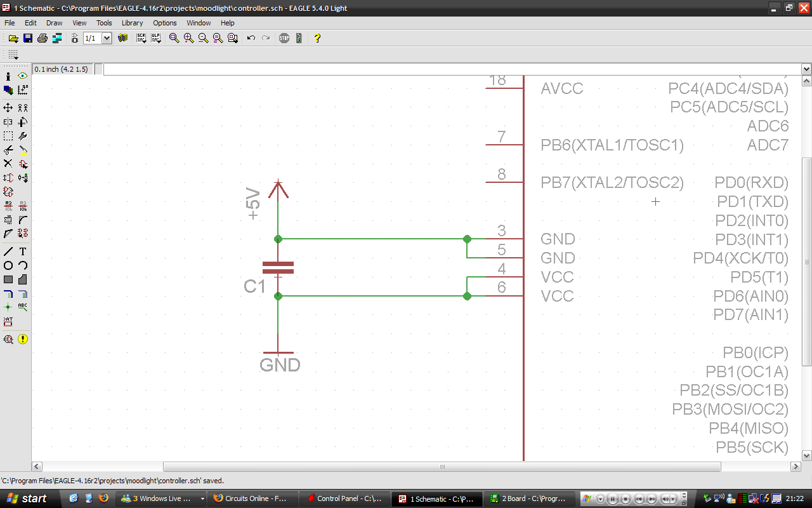This screenshot has height=508, width=812.
Task: Select the Split tool
Action: tap(8, 234)
